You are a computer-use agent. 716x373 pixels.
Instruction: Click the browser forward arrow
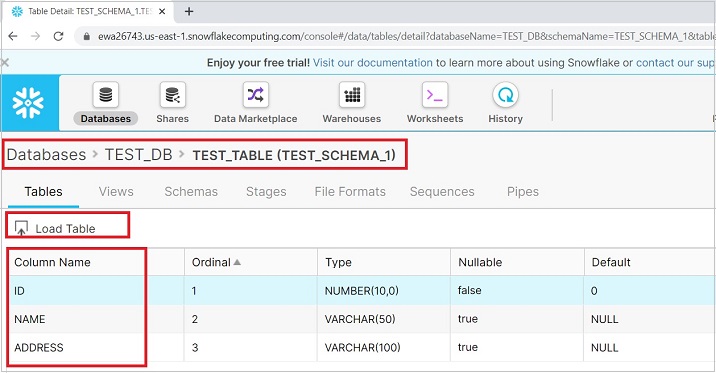[35, 36]
